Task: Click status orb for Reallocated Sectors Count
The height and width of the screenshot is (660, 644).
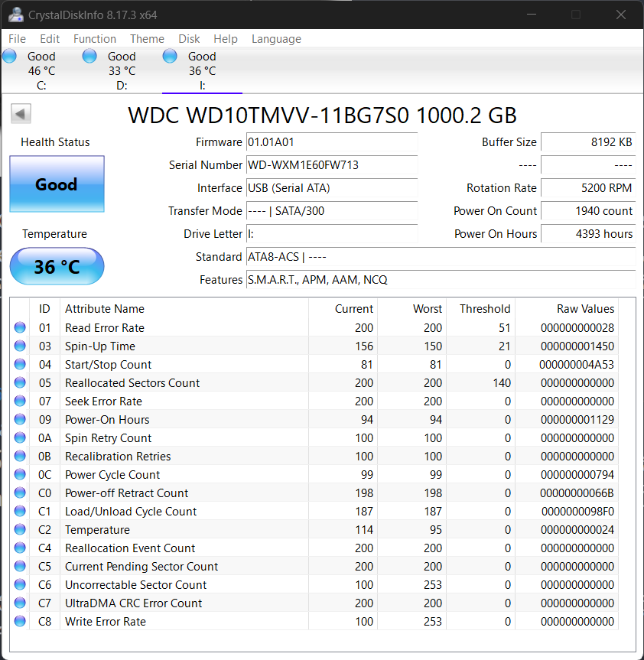Action: pos(20,382)
